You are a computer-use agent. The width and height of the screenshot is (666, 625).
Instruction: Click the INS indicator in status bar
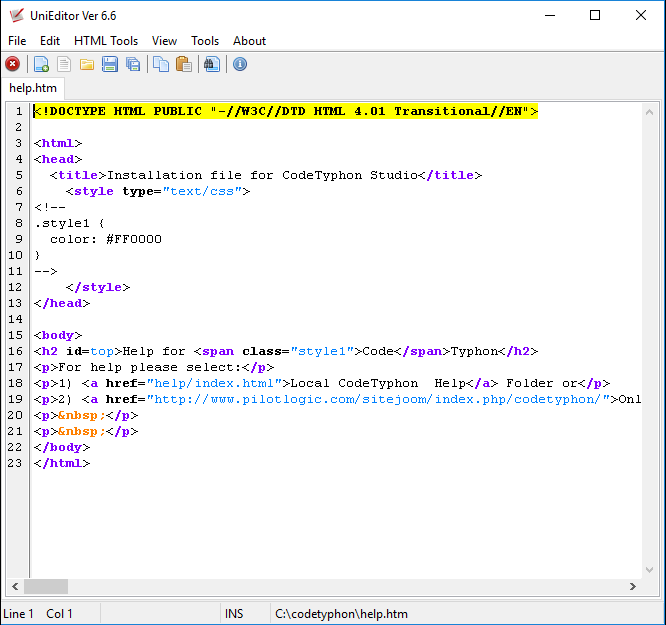tap(234, 614)
